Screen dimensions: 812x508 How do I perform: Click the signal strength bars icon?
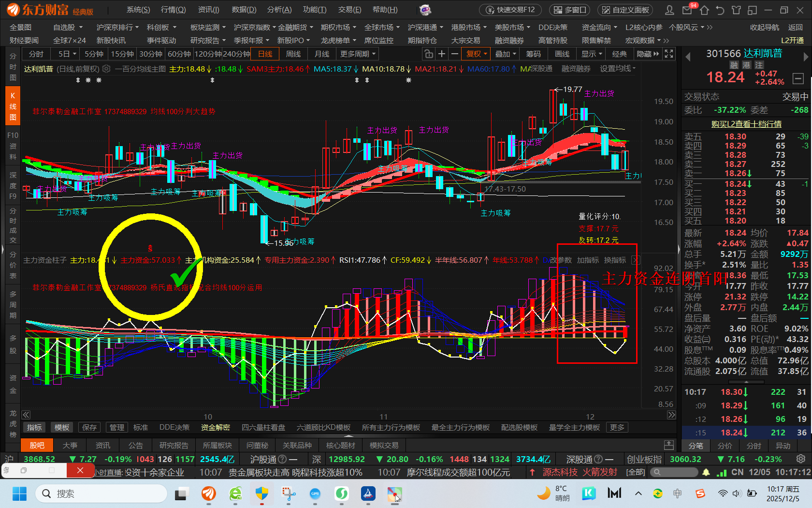point(722,472)
